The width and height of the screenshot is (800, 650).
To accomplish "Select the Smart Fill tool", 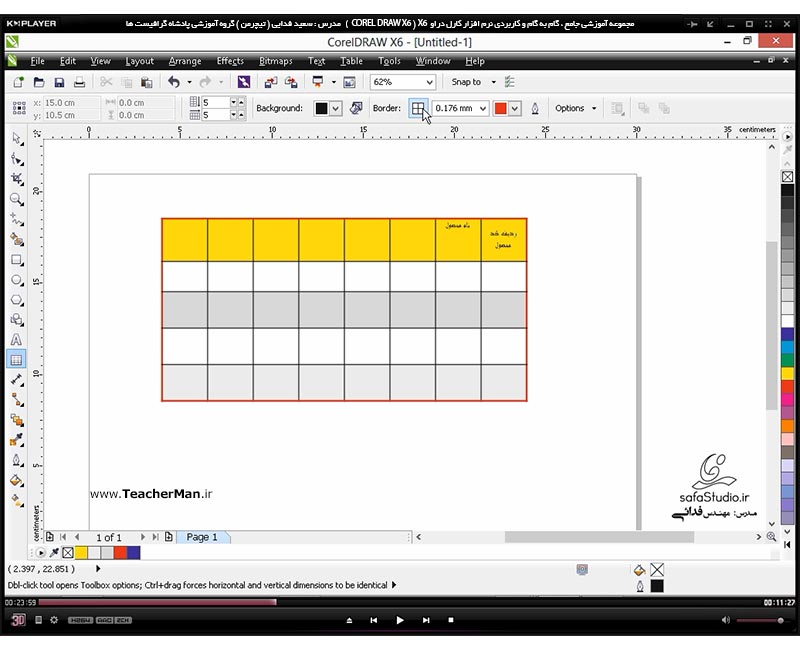I will click(x=17, y=240).
